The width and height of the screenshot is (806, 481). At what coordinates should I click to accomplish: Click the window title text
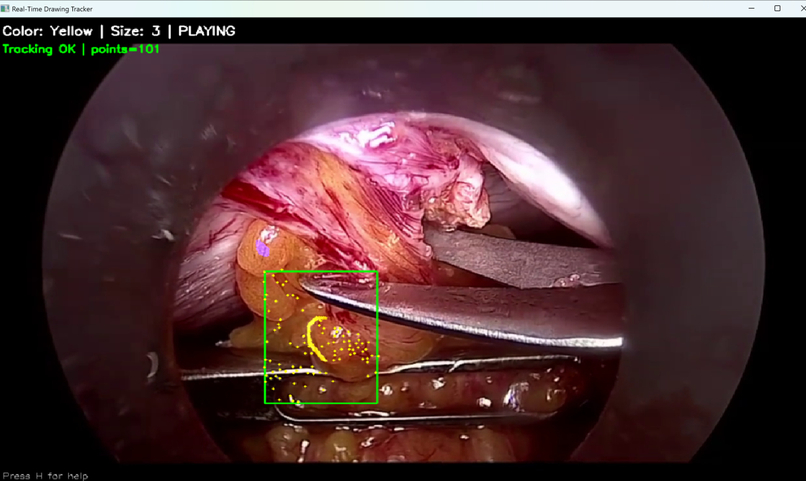click(52, 9)
